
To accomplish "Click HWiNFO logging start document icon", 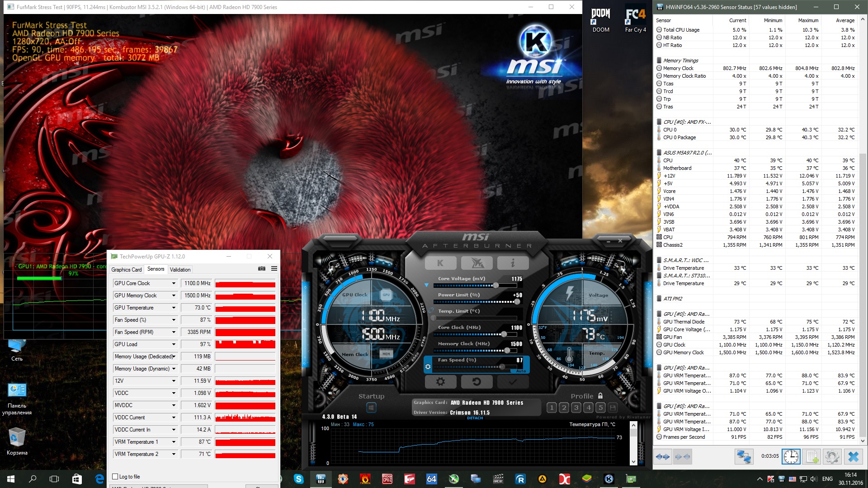I will click(811, 456).
